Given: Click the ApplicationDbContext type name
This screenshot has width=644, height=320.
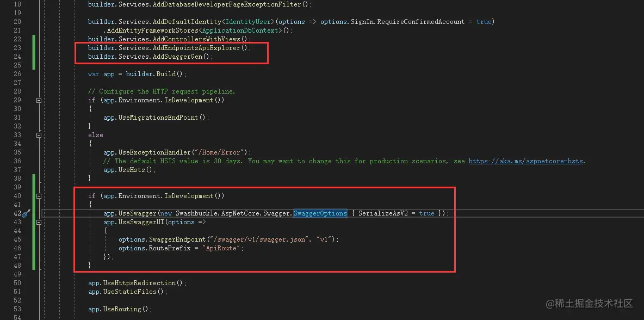Looking at the screenshot, I should 240,30.
